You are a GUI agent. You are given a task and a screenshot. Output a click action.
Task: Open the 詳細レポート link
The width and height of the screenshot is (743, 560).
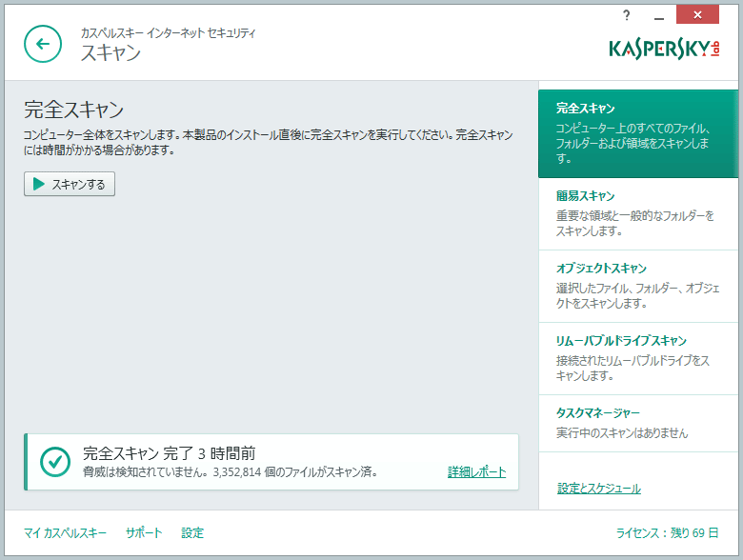pyautogui.click(x=476, y=471)
